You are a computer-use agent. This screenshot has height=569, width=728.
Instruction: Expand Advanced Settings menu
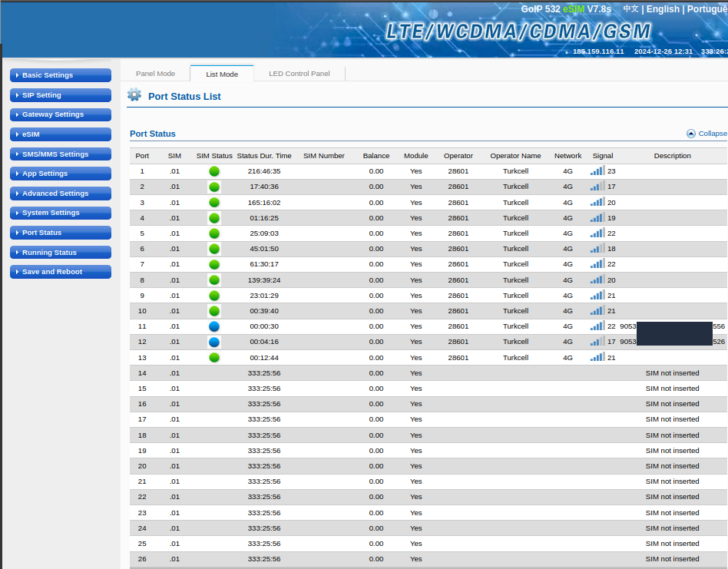click(61, 194)
